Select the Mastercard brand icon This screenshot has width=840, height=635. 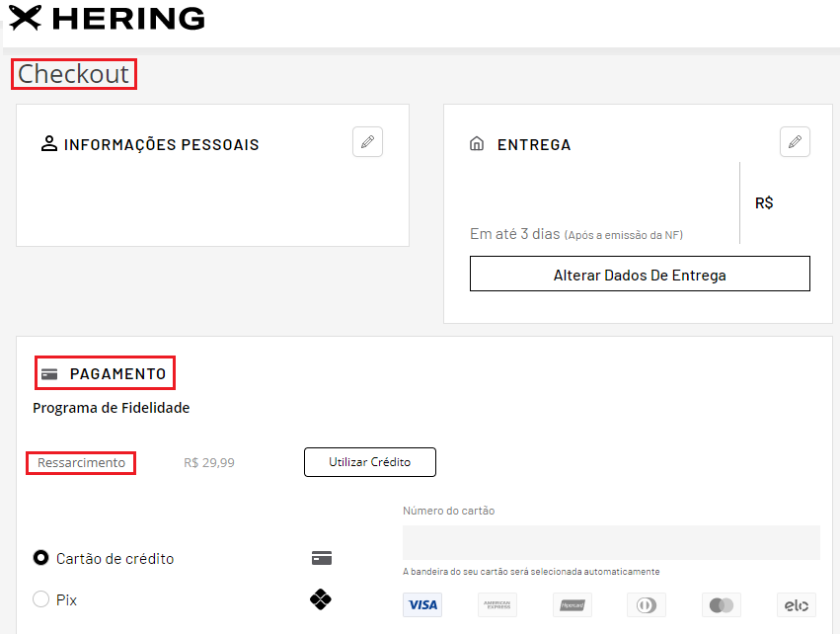coord(722,605)
